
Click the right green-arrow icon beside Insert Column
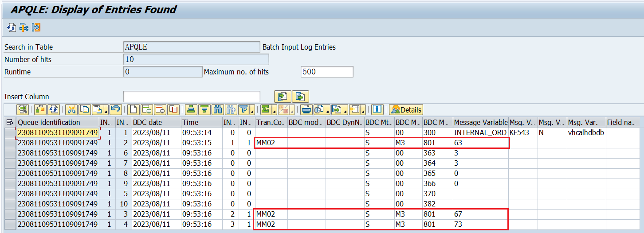(x=300, y=96)
